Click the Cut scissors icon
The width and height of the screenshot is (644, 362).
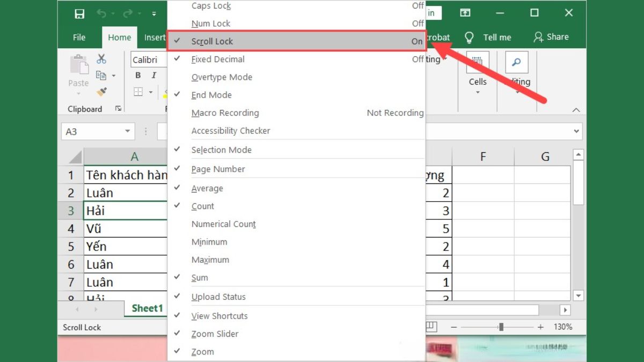click(101, 59)
